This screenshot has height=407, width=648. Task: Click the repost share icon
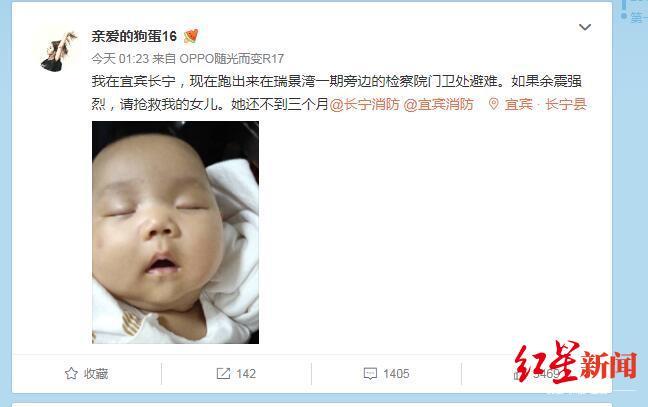pos(223,374)
